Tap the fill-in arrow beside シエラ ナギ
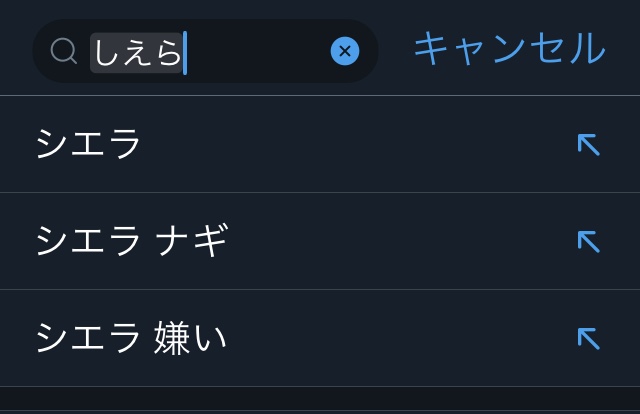The height and width of the screenshot is (414, 640). (x=589, y=241)
